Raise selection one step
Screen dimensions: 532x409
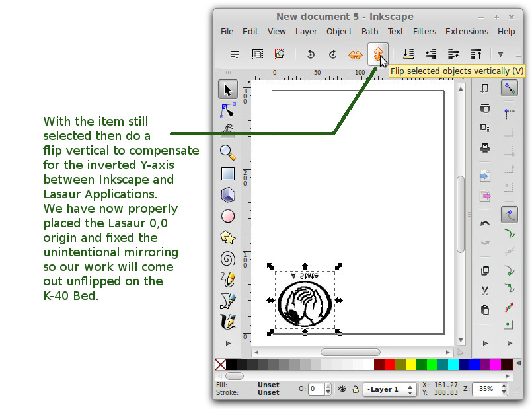tap(453, 54)
